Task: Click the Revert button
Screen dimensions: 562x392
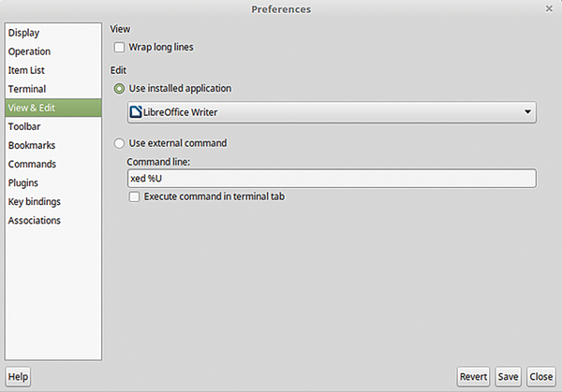Action: 473,377
